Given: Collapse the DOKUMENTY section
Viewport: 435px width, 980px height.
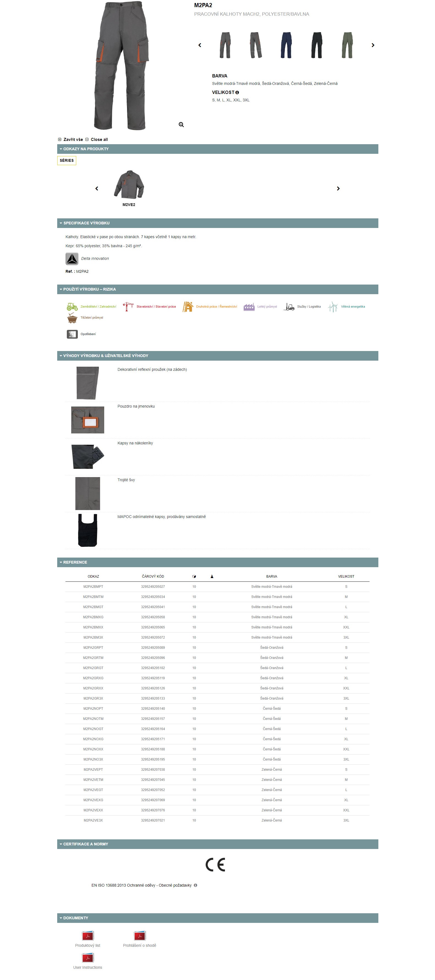Looking at the screenshot, I should [x=217, y=918].
